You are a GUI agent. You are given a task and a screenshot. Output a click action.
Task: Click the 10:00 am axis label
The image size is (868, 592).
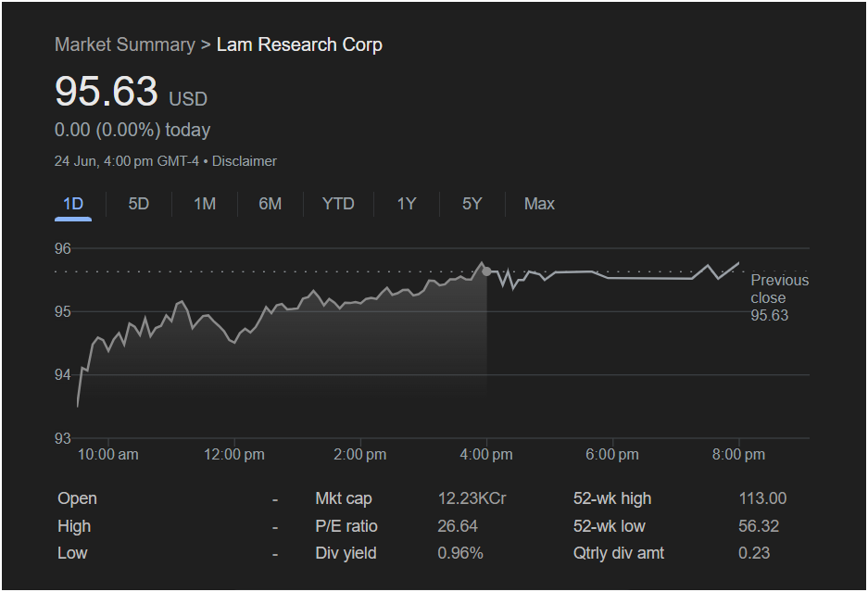pyautogui.click(x=108, y=455)
